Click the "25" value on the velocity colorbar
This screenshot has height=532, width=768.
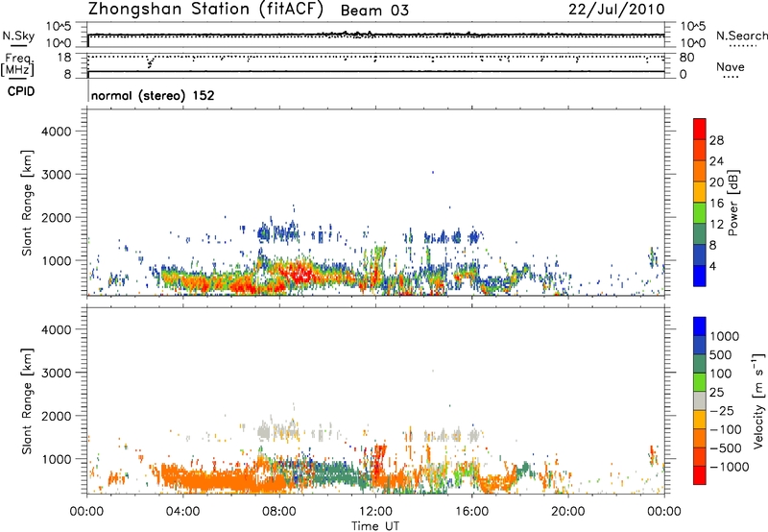pos(716,393)
